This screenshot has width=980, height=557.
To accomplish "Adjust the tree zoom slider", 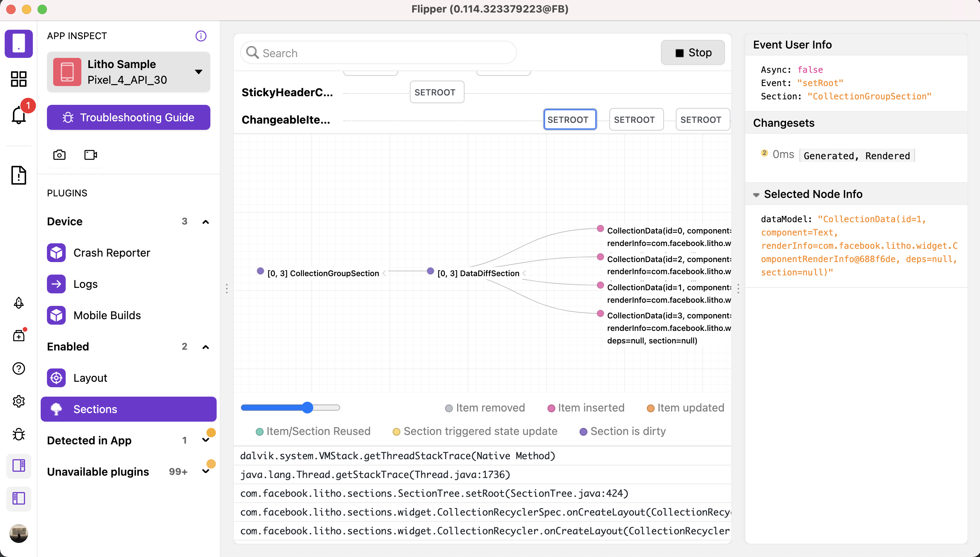I will [308, 408].
